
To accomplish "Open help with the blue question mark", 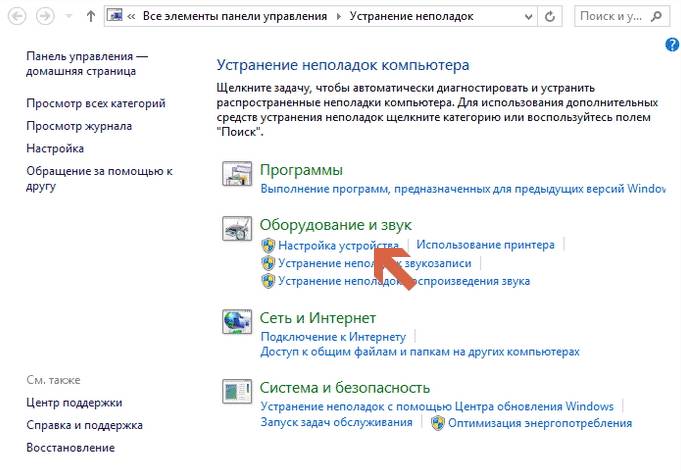I will 672,45.
